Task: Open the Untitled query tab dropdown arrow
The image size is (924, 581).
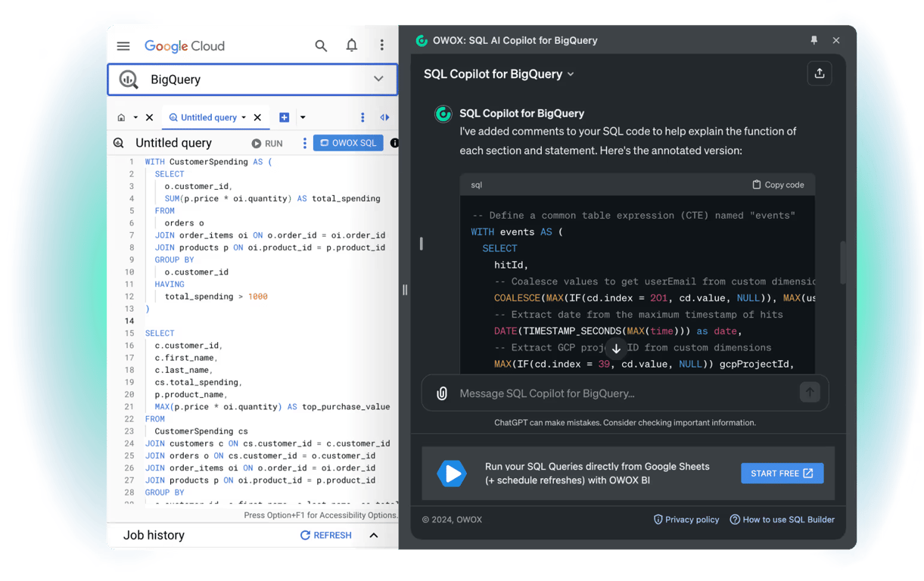Action: [244, 117]
